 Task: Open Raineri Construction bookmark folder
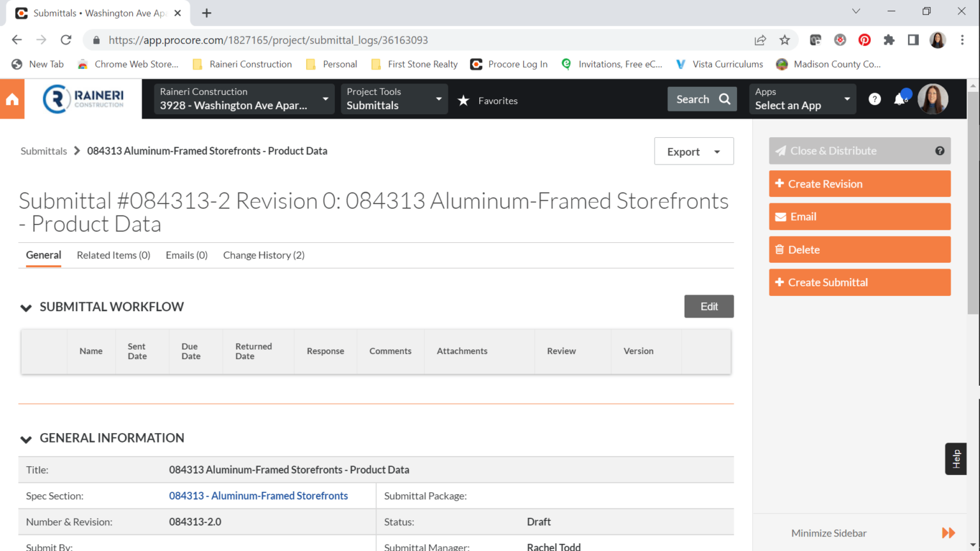(242, 64)
